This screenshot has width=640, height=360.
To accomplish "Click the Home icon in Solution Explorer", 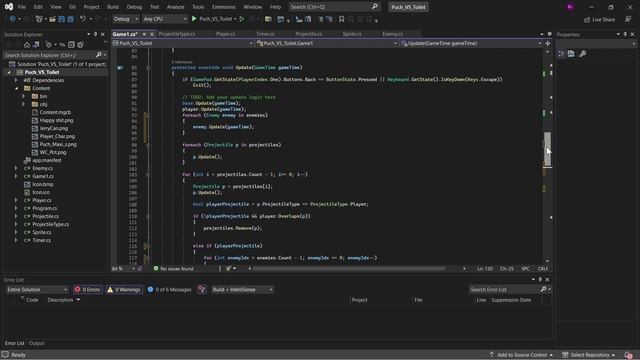I will (x=27, y=44).
